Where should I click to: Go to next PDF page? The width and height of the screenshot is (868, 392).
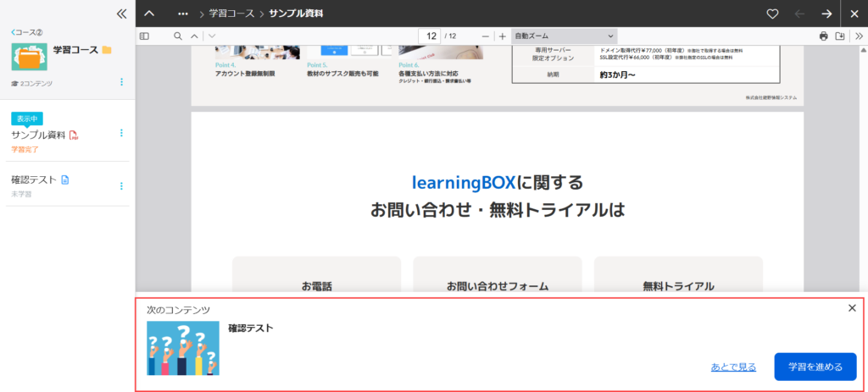point(211,36)
